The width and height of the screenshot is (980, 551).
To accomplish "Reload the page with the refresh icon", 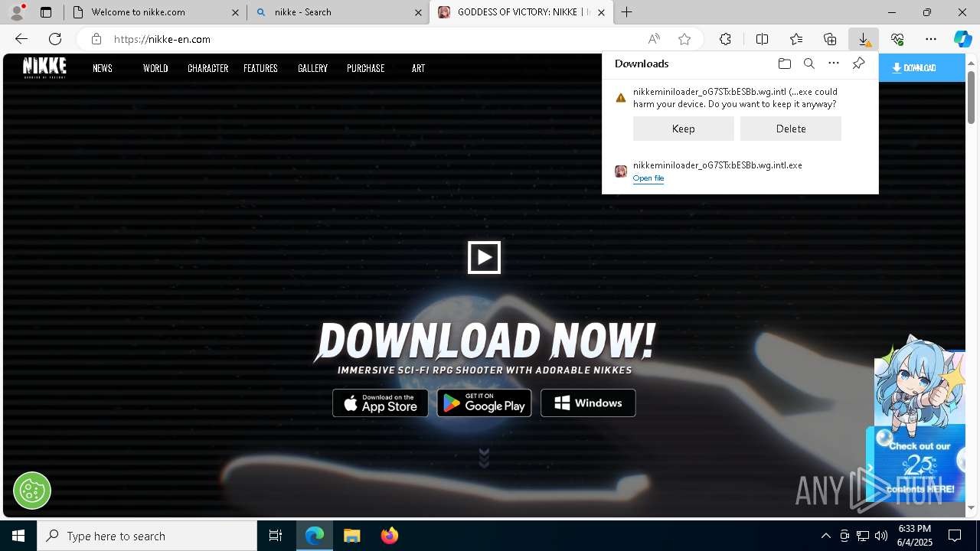I will tap(55, 39).
